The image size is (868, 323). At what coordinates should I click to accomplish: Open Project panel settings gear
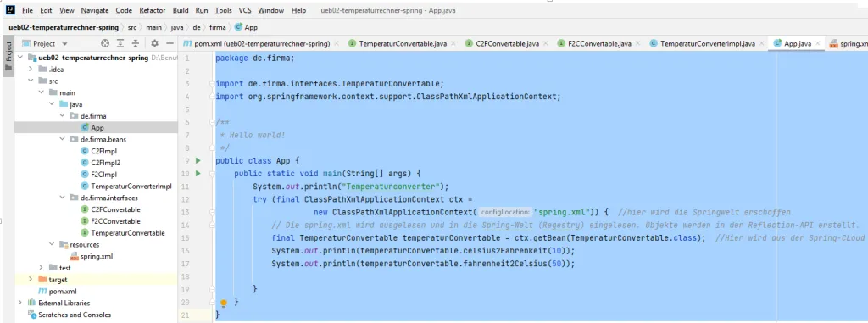point(154,43)
